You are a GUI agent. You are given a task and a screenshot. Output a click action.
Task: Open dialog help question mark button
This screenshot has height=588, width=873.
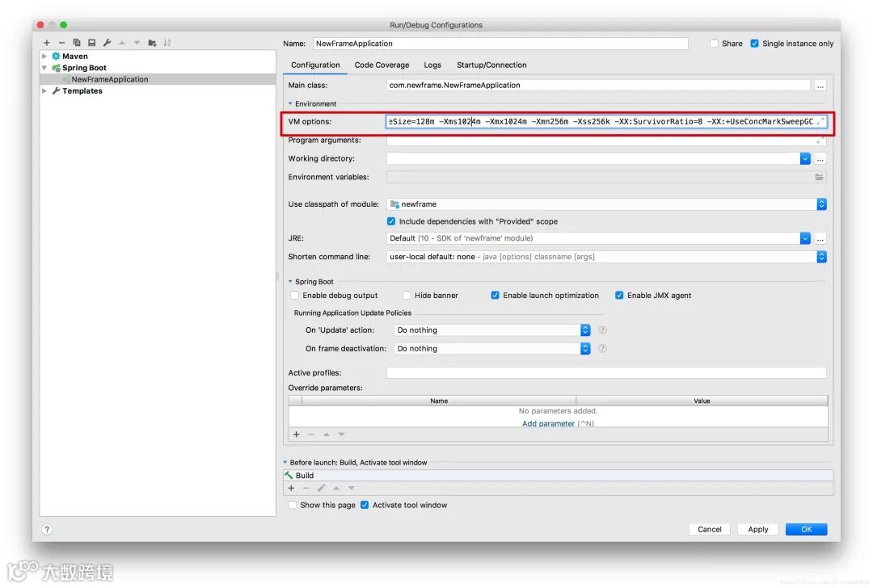[48, 530]
